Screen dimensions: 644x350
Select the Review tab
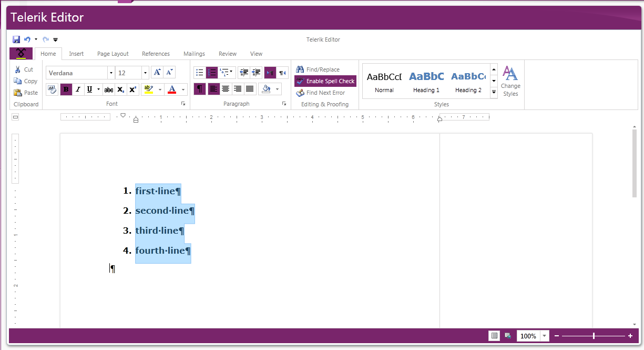tap(228, 54)
